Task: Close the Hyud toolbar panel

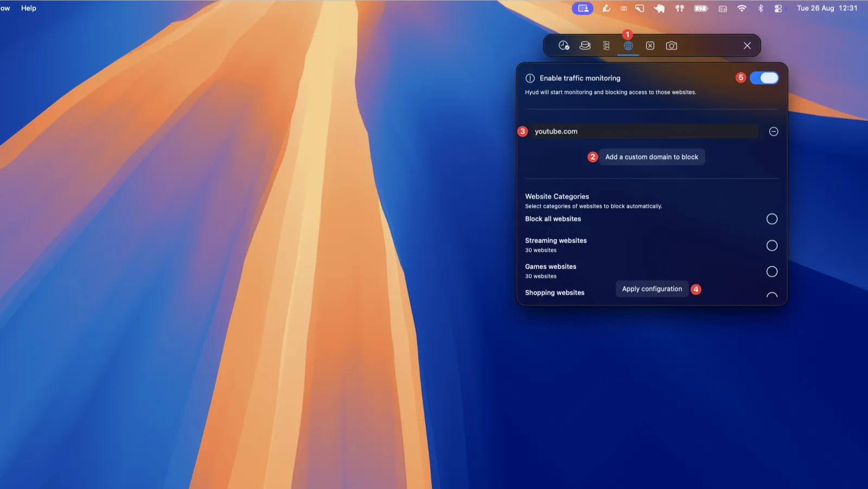Action: pyautogui.click(x=747, y=46)
